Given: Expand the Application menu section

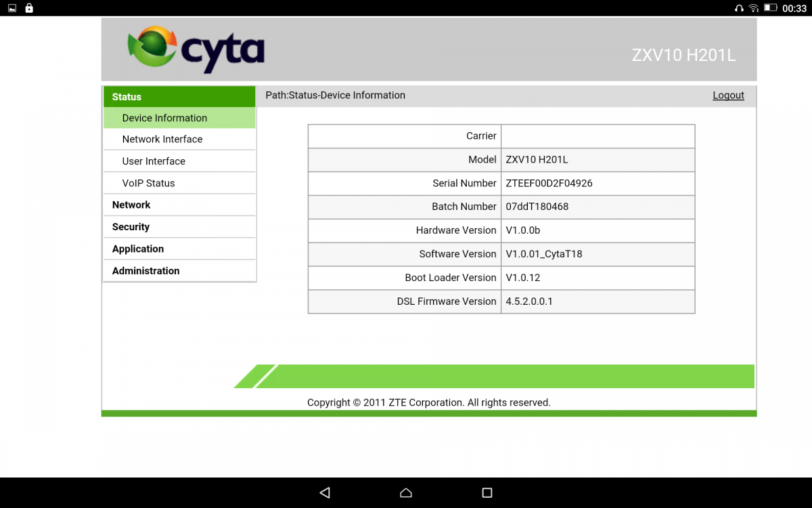Looking at the screenshot, I should coord(179,249).
